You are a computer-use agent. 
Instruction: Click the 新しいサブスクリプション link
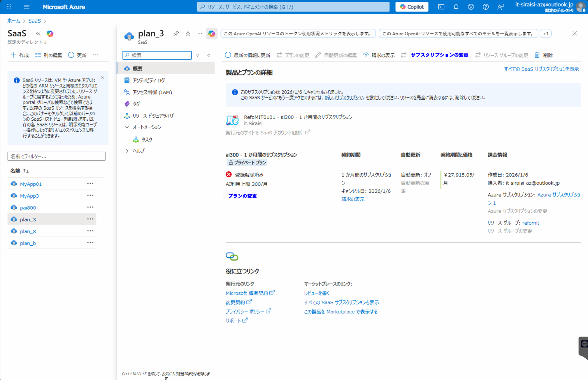344,98
